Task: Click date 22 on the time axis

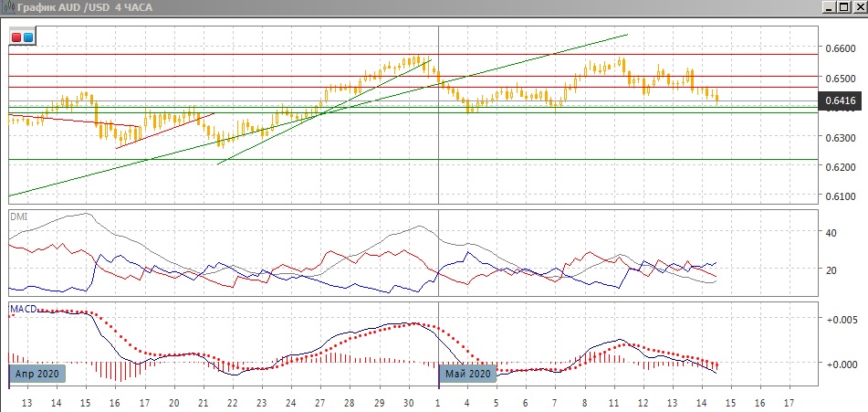Action: click(x=232, y=402)
